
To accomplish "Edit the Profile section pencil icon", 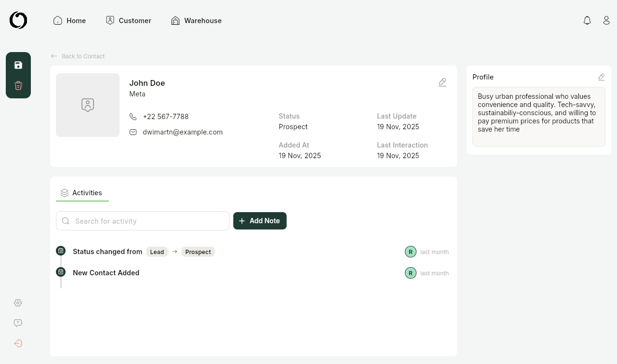I will [601, 77].
